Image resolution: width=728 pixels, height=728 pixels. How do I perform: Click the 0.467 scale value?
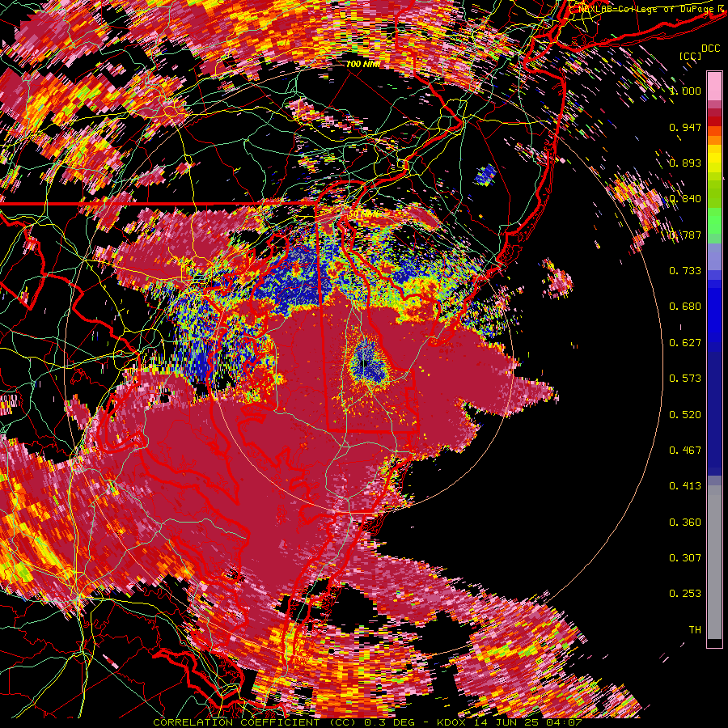(x=685, y=451)
